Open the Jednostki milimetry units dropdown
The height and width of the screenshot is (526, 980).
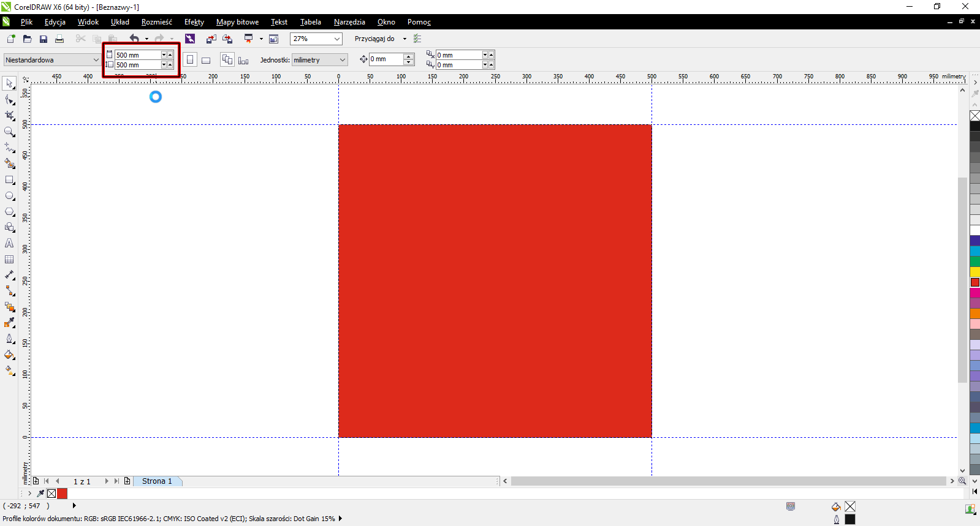pyautogui.click(x=342, y=60)
